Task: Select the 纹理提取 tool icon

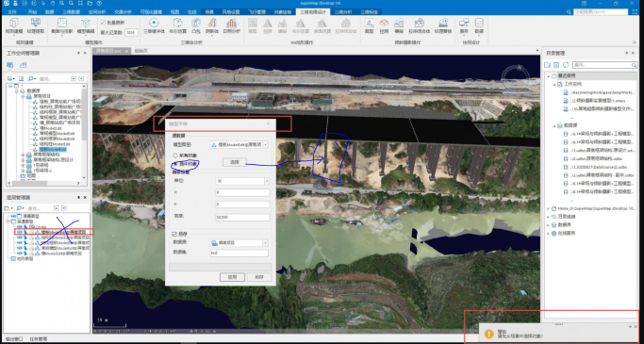Action: click(x=35, y=25)
